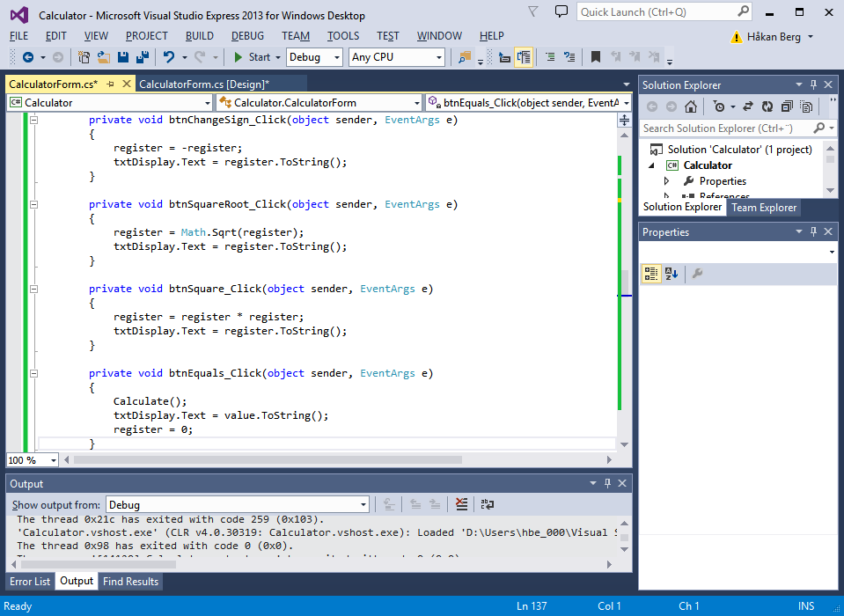The height and width of the screenshot is (616, 844).
Task: Open the Start button dropdown arrow
Action: coord(278,57)
